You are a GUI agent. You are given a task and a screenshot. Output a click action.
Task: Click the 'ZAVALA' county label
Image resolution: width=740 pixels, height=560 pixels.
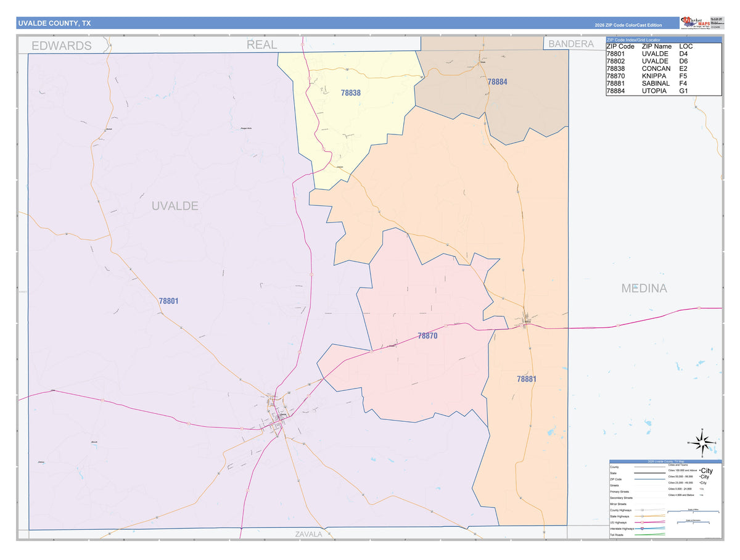click(x=308, y=534)
